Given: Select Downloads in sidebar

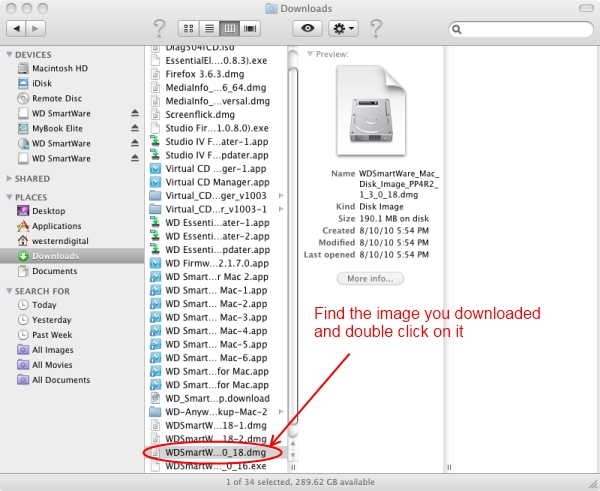Looking at the screenshot, I should point(72,256).
